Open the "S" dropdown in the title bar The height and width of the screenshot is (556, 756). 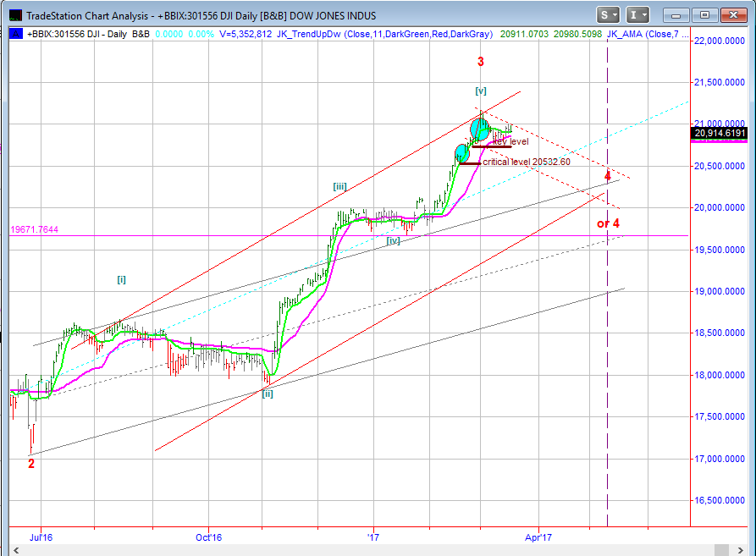tap(608, 15)
